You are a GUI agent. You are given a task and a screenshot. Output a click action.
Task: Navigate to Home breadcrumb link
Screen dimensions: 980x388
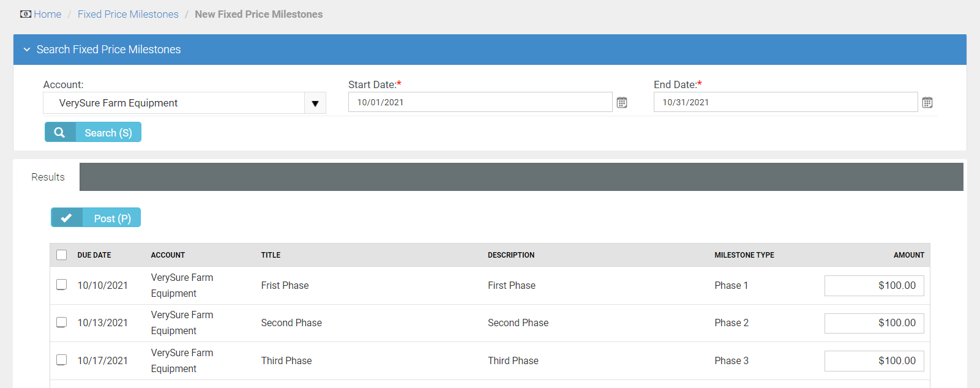coord(47,14)
